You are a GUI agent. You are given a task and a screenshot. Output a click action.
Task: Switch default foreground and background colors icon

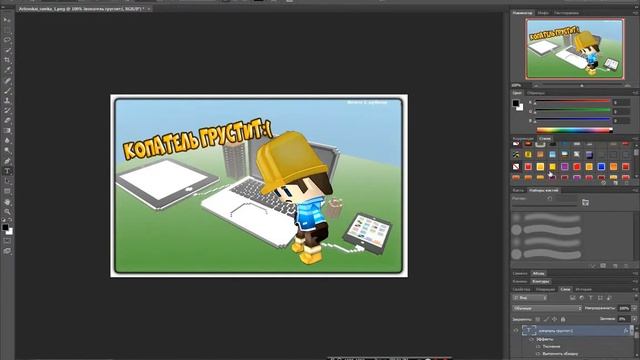click(x=4, y=220)
